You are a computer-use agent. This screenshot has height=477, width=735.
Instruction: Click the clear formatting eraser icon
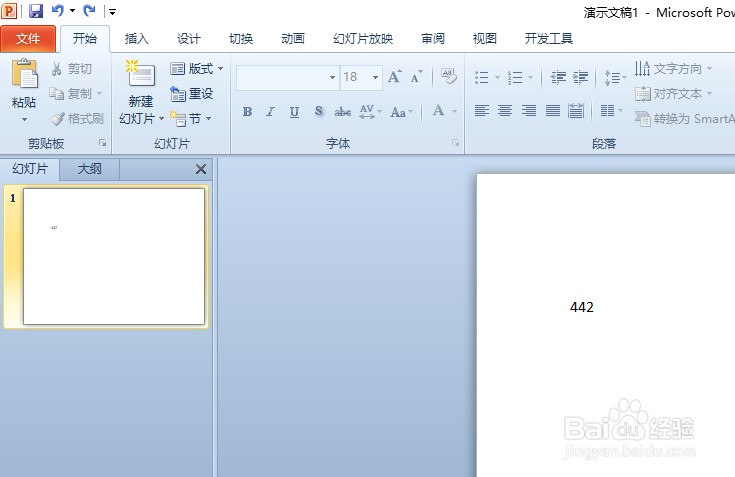click(448, 76)
